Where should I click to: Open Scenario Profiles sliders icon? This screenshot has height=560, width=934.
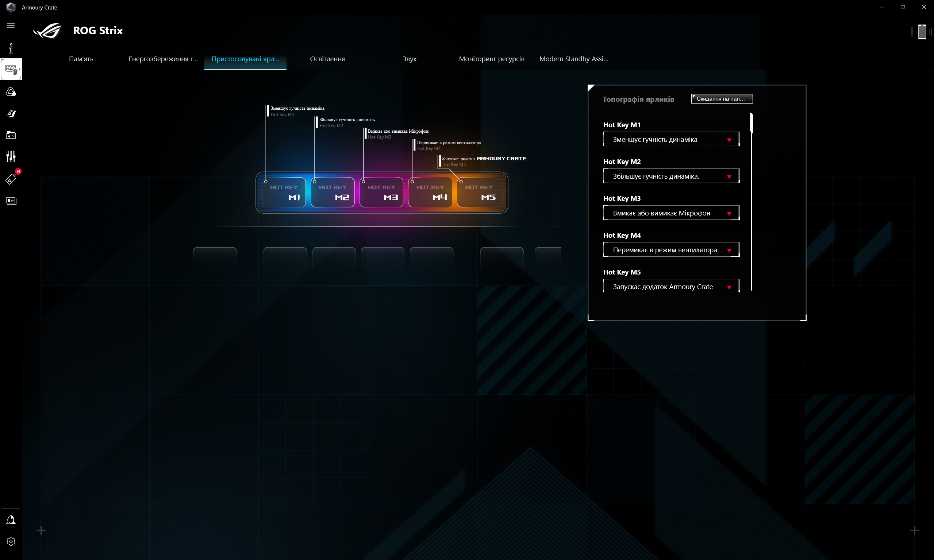tap(11, 156)
